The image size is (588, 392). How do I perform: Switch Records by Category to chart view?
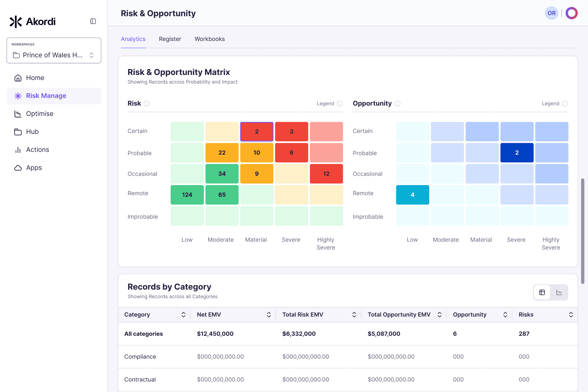(x=559, y=292)
